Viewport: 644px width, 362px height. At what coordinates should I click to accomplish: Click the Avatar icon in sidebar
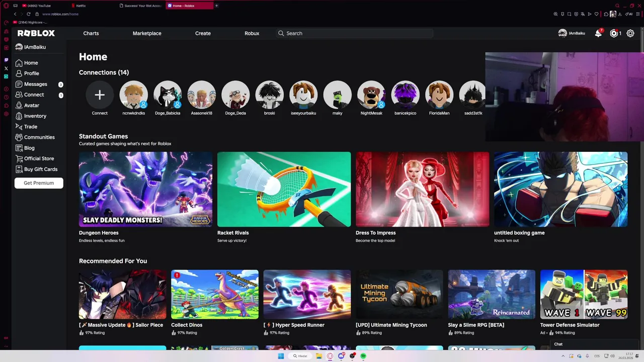coord(19,105)
